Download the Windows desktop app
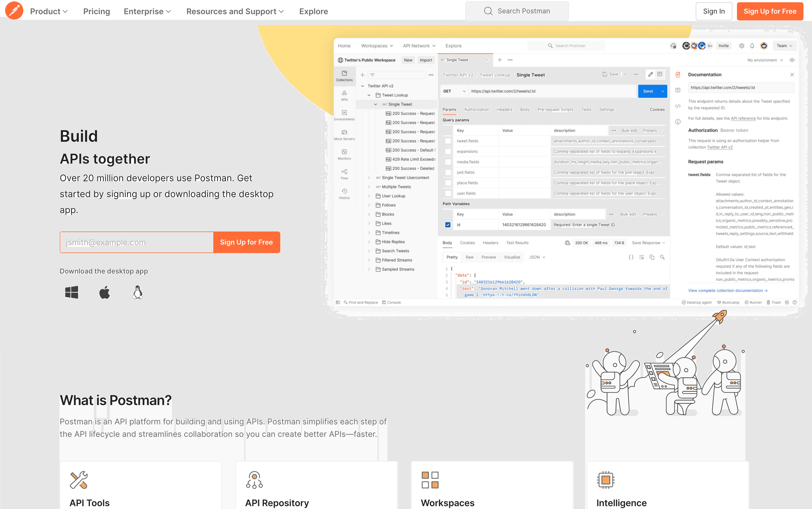This screenshot has width=812, height=509. point(72,292)
